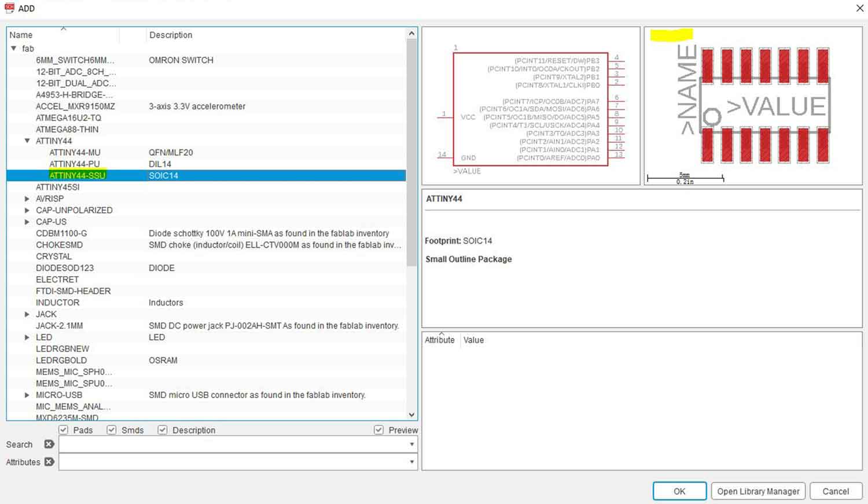The image size is (868, 504).
Task: Clear the Search field with the X icon
Action: [x=49, y=444]
